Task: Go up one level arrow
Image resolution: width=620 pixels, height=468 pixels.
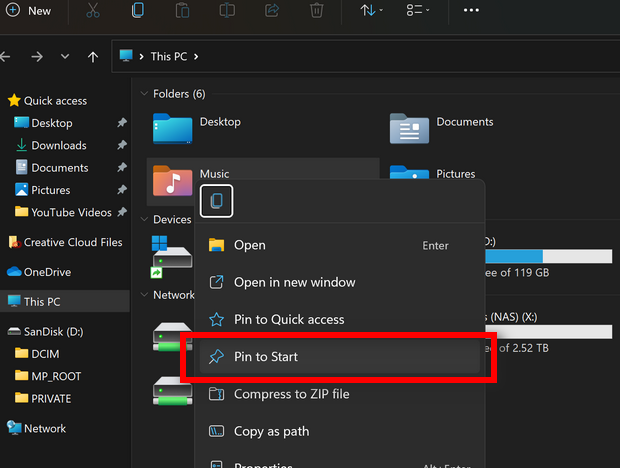Action: (93, 57)
